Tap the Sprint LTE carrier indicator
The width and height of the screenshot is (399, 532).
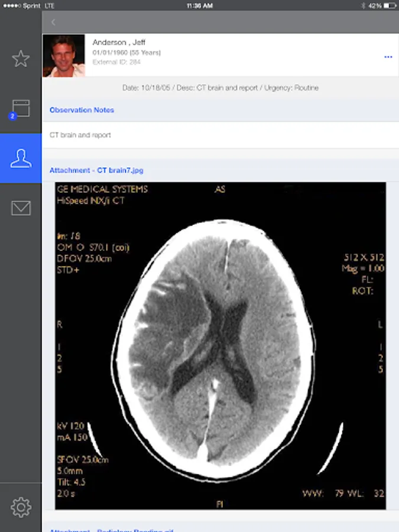coord(28,6)
